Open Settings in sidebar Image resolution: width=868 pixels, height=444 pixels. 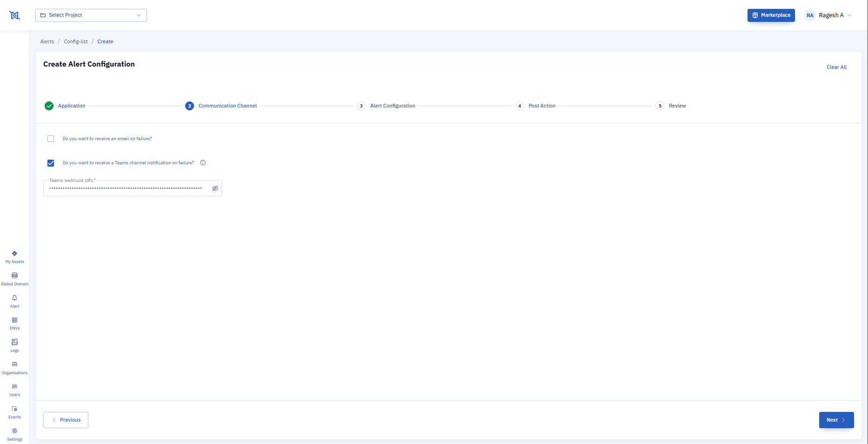tap(14, 435)
